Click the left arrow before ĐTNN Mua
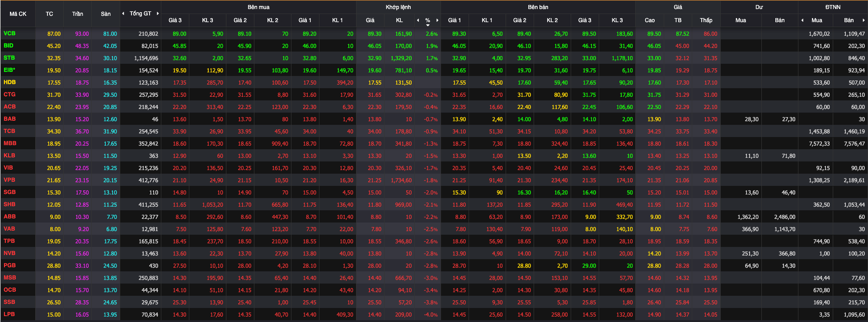This screenshot has width=868, height=322. click(x=802, y=20)
